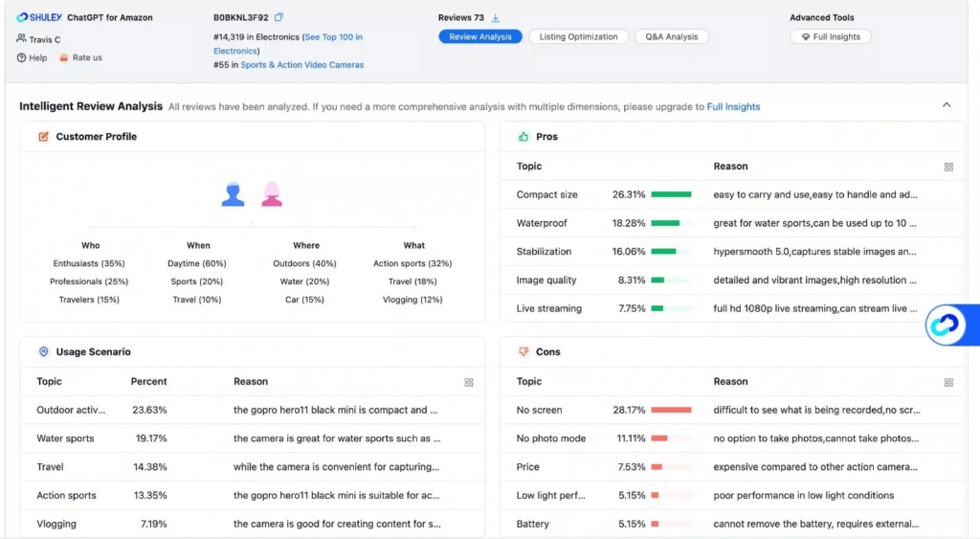Screen dimensions: 980x539
Task: Open See Top 100 in Electronics link
Action: [x=288, y=44]
